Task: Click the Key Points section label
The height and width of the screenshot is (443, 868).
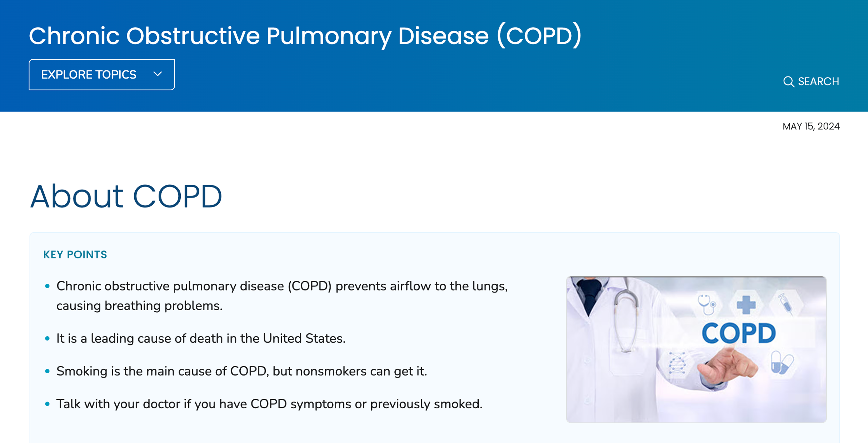Action: 75,255
